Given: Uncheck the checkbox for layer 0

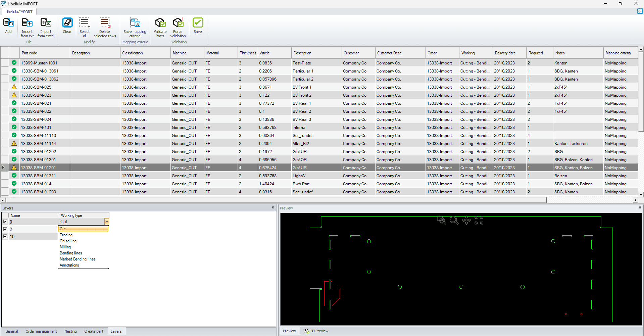Looking at the screenshot, I should click(5, 222).
